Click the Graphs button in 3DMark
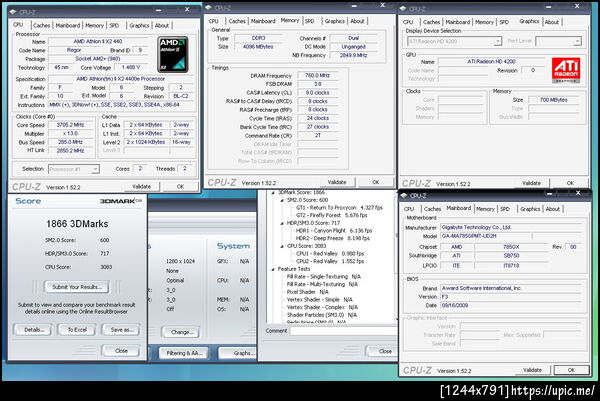Screen dimensions: 600x401 (239, 353)
